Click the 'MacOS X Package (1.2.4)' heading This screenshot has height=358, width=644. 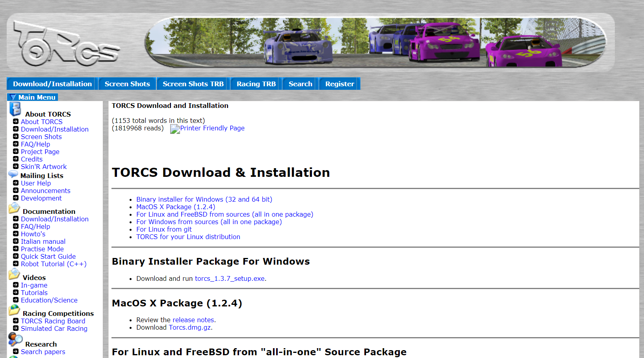[177, 303]
